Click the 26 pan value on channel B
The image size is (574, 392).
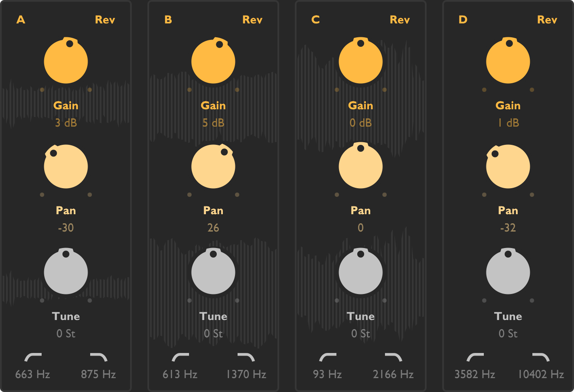213,228
